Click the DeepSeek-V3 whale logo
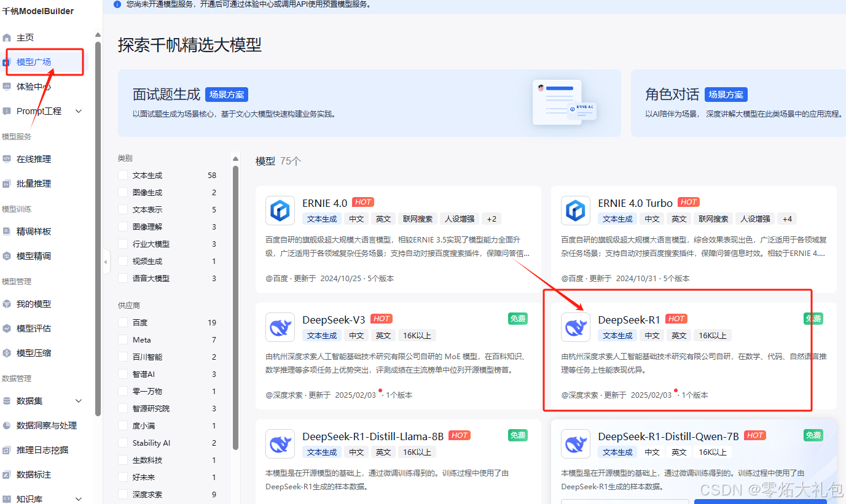846x504 pixels. click(280, 327)
